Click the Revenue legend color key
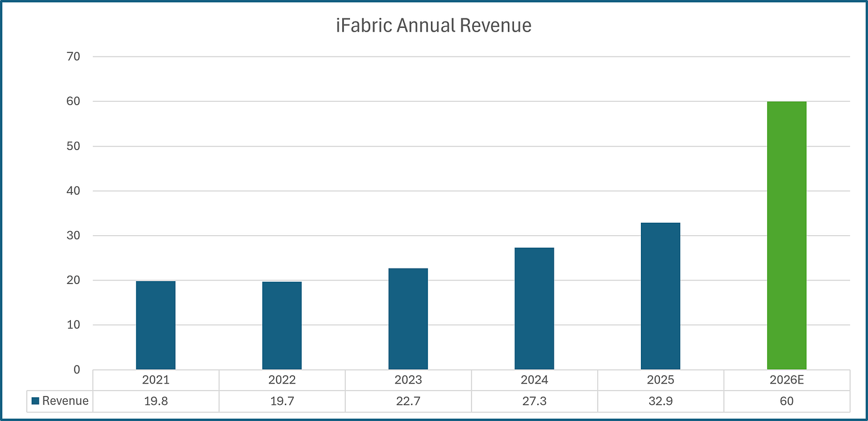Screen dimensions: 868x421 (35, 401)
